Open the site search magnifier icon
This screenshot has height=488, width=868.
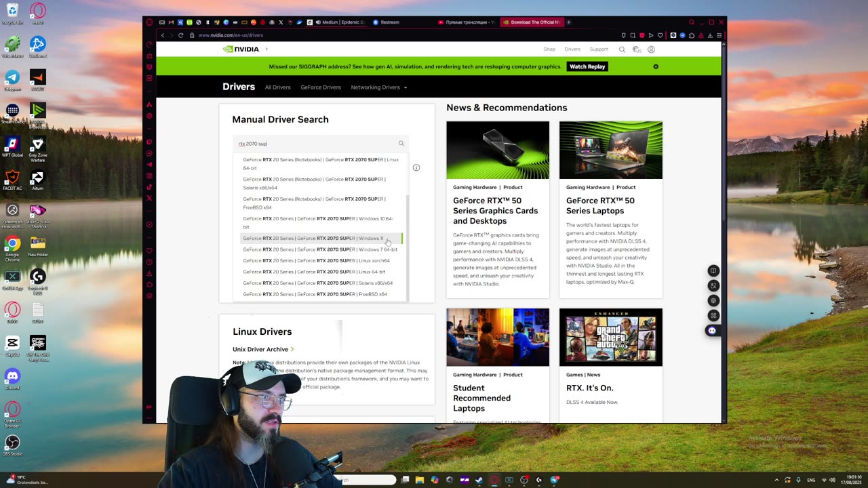tap(622, 49)
